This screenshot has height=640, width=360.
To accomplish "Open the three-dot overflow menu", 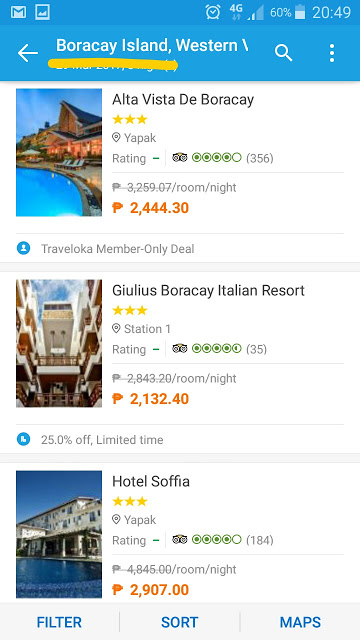I will pyautogui.click(x=332, y=53).
